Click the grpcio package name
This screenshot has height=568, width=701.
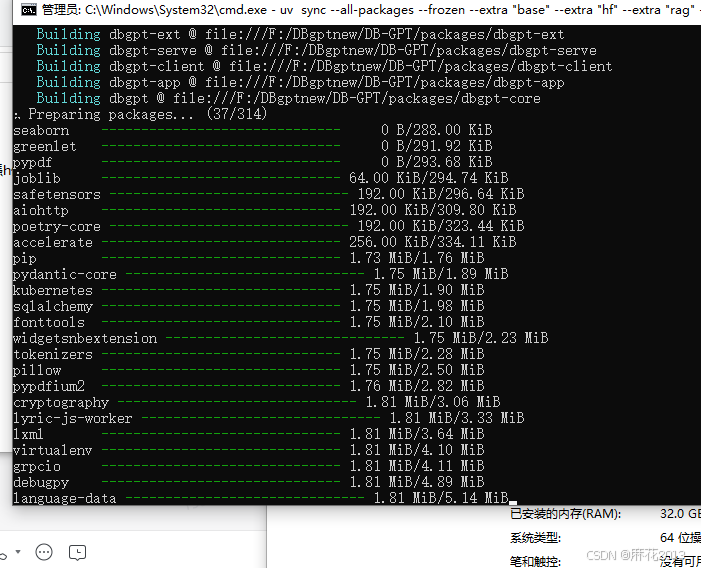37,467
